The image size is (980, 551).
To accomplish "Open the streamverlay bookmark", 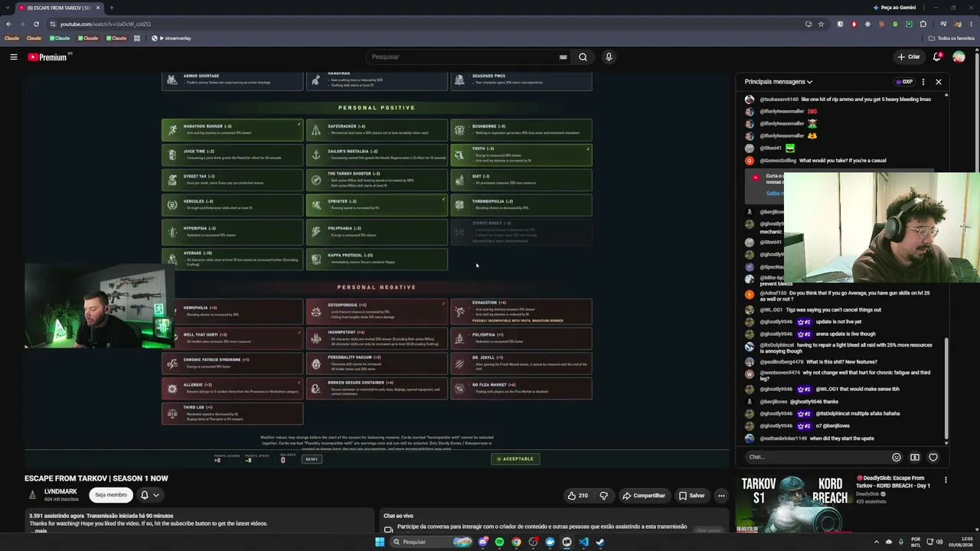I will [x=171, y=38].
